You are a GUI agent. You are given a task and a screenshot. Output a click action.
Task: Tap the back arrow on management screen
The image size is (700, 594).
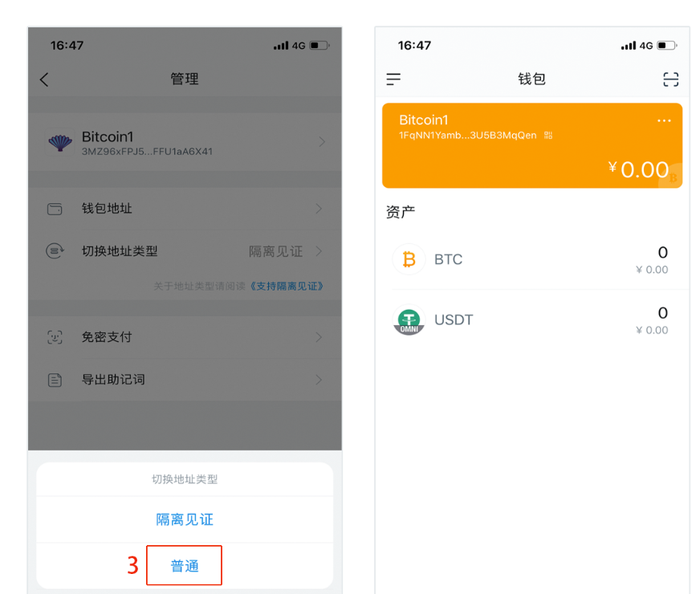click(44, 79)
